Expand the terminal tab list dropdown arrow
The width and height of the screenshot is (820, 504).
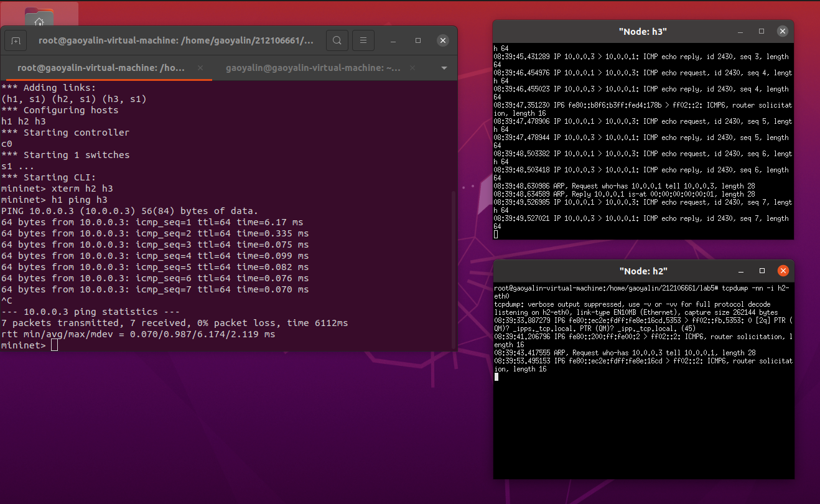coord(444,68)
